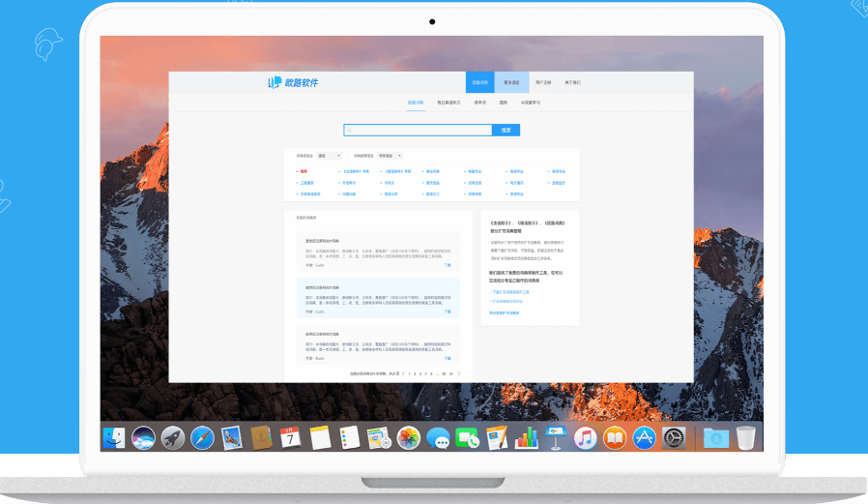
Task: Open Finder from the dock
Action: point(114,437)
